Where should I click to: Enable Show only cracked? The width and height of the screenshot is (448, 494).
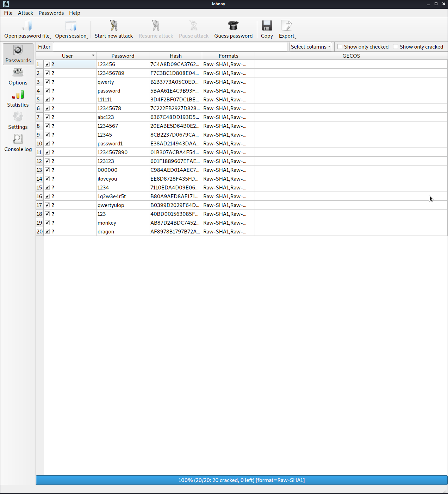[396, 46]
